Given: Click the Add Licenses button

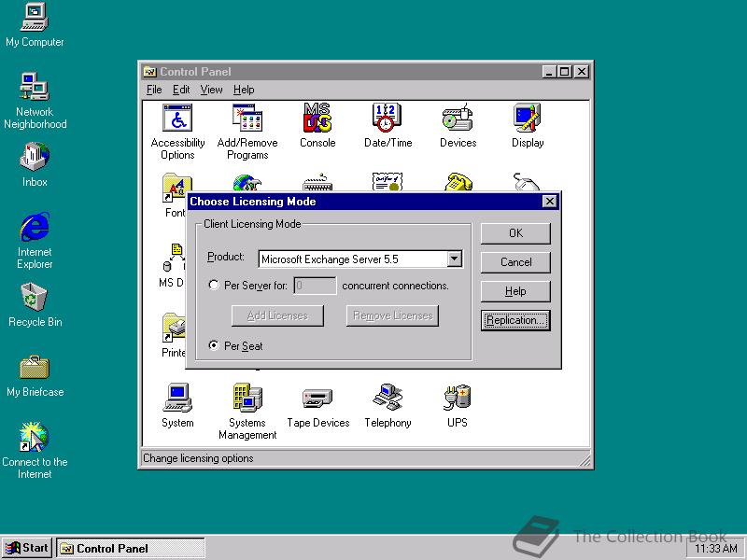Looking at the screenshot, I should coord(277,315).
